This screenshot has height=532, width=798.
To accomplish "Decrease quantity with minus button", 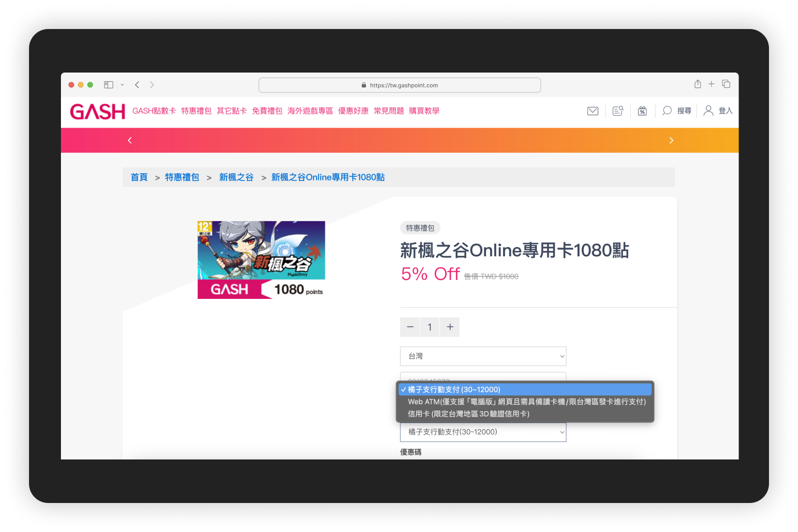I will (410, 327).
